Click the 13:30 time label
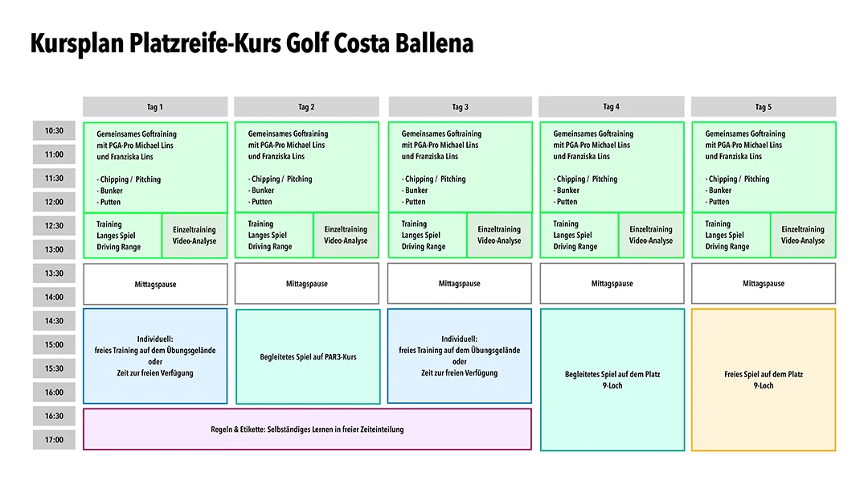Image resolution: width=868 pixels, height=489 pixels. (54, 273)
